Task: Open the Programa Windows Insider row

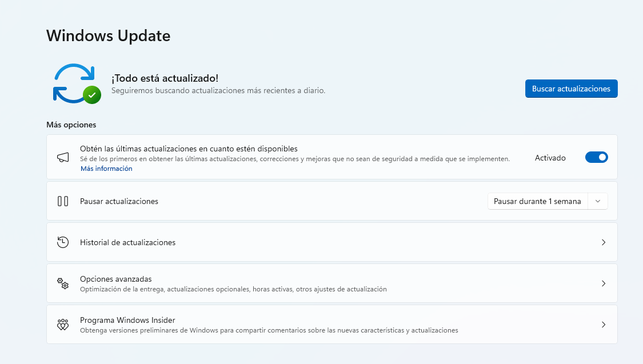Action: pos(332,324)
